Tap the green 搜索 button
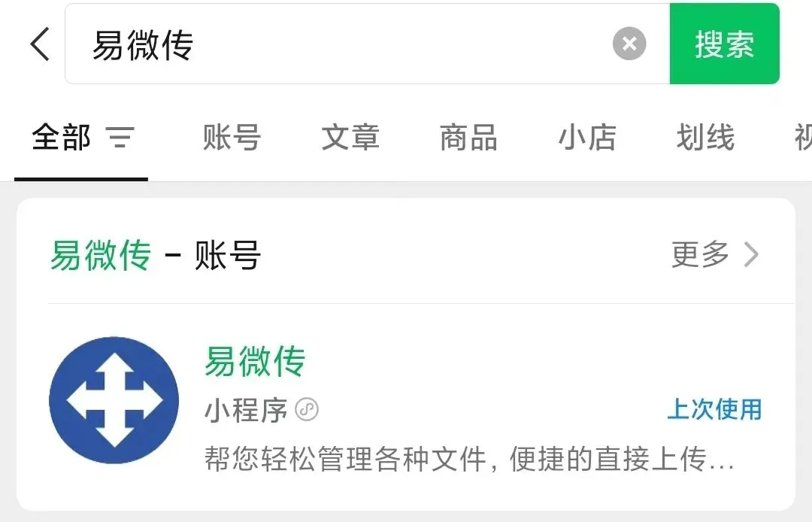Screen dimensions: 812x522 coord(725,44)
